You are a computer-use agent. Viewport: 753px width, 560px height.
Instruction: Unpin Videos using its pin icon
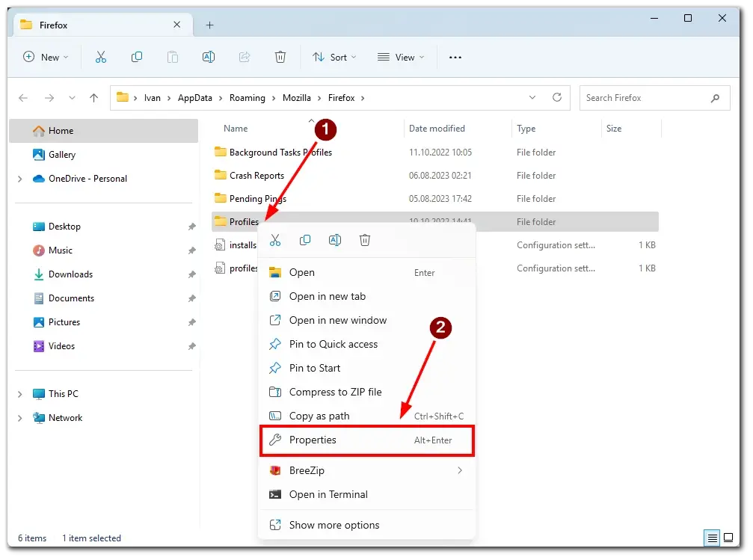(x=191, y=346)
